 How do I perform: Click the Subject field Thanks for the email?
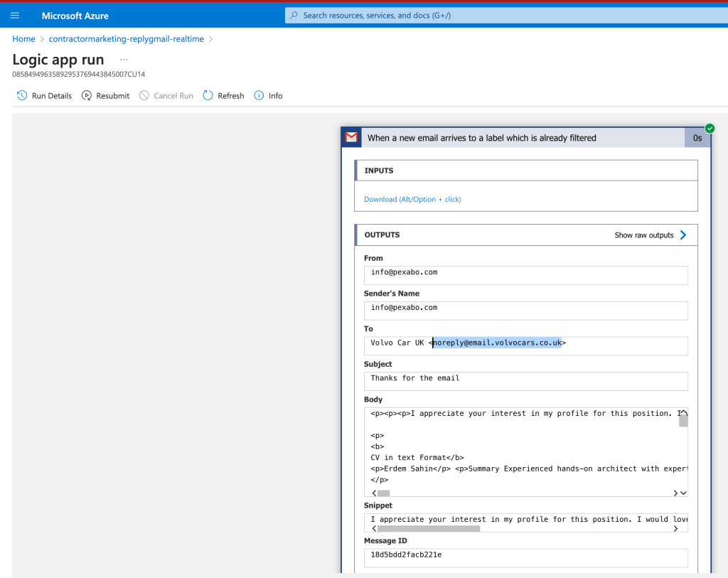coord(525,381)
